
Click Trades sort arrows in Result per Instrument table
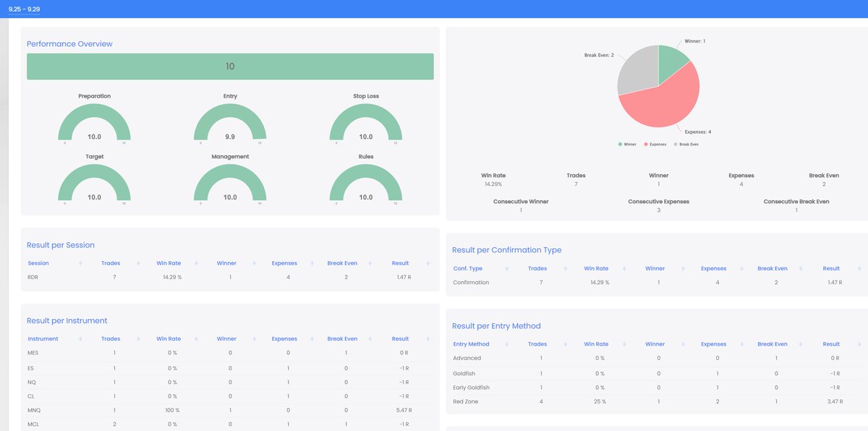(x=137, y=338)
